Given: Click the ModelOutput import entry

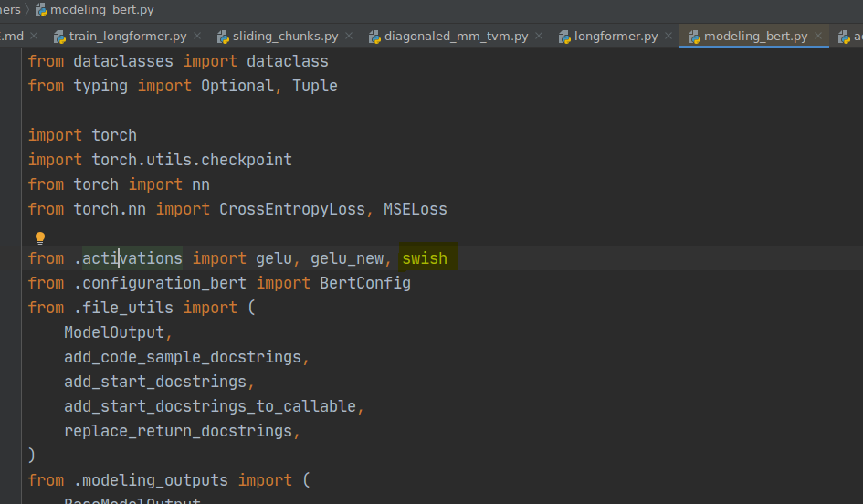Looking at the screenshot, I should pos(114,332).
